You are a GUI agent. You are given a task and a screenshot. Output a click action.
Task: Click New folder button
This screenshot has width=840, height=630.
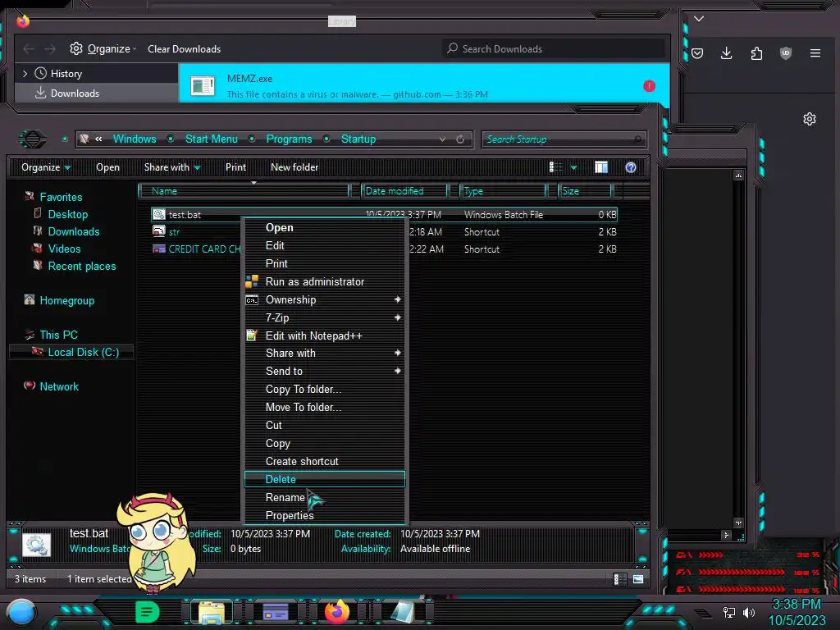tap(294, 167)
